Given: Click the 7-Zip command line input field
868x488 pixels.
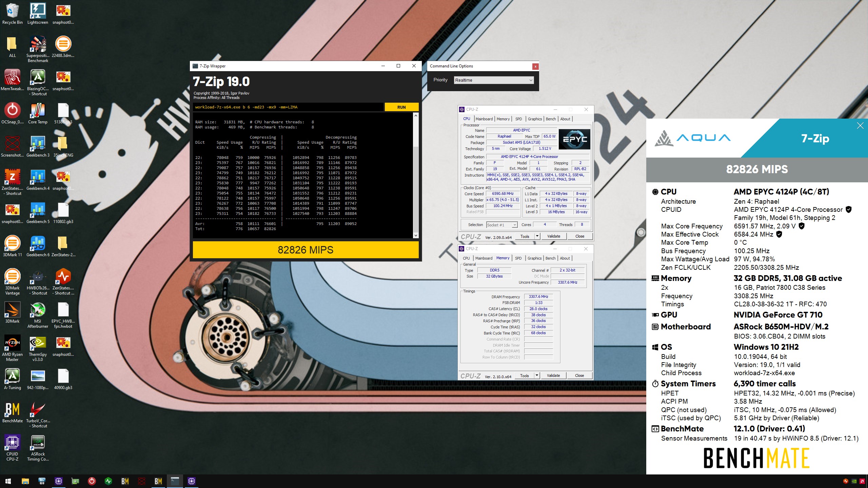Looking at the screenshot, I should (x=288, y=107).
